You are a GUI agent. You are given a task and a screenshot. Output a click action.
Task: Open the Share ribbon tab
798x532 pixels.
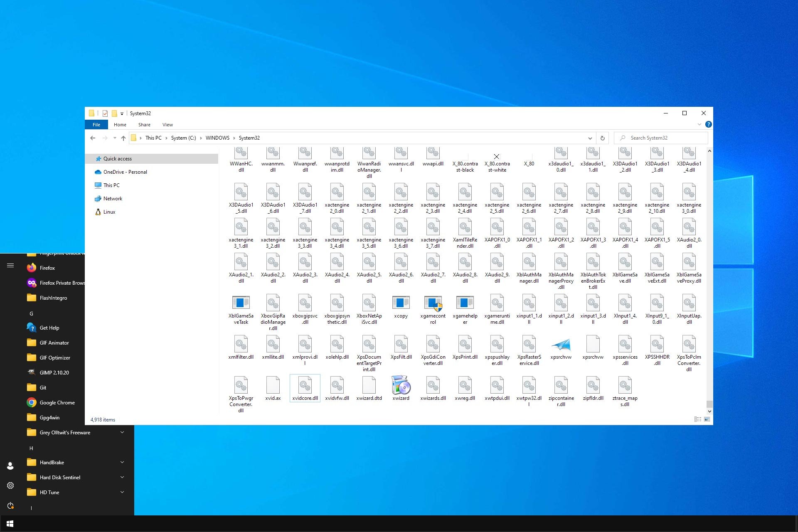click(144, 125)
